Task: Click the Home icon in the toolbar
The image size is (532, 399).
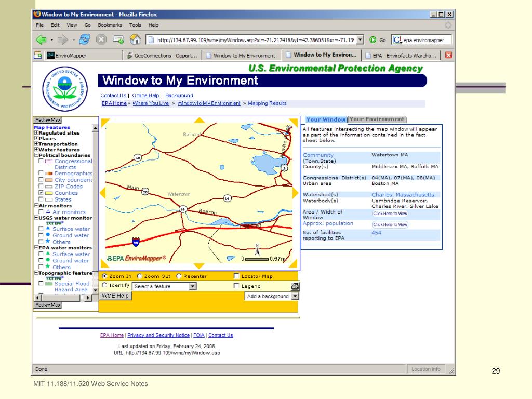Action: tap(136, 39)
